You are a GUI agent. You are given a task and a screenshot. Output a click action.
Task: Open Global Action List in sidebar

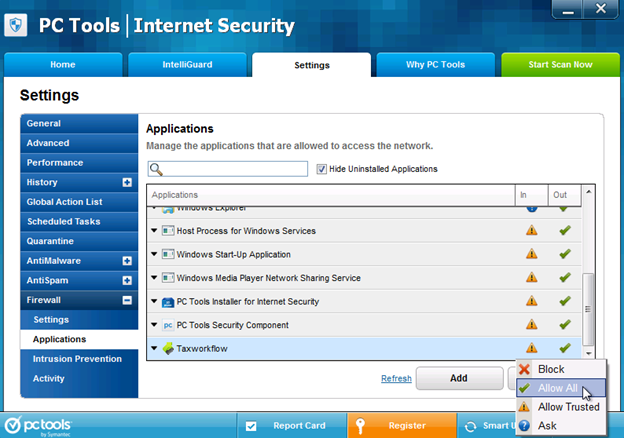(79, 202)
